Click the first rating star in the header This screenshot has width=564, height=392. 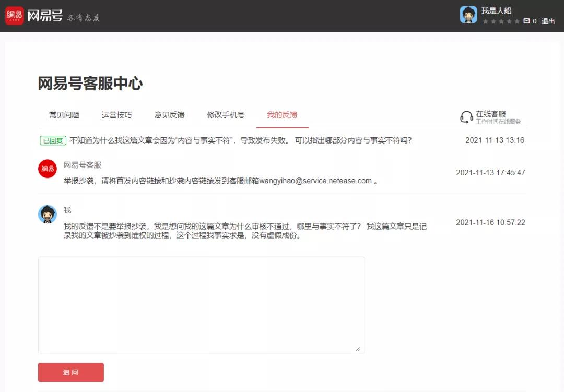click(486, 21)
